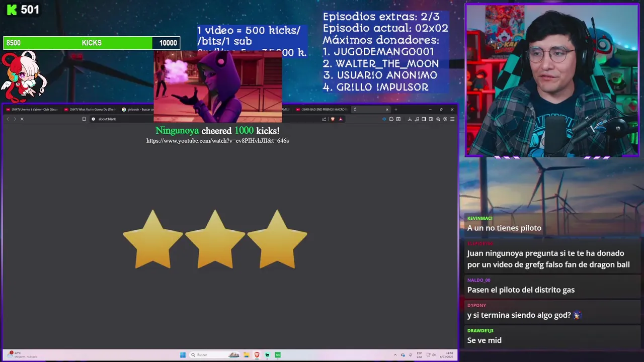Image resolution: width=644 pixels, height=362 pixels.
Task: Open the Leo AI sparkle icon
Action: pos(438,119)
